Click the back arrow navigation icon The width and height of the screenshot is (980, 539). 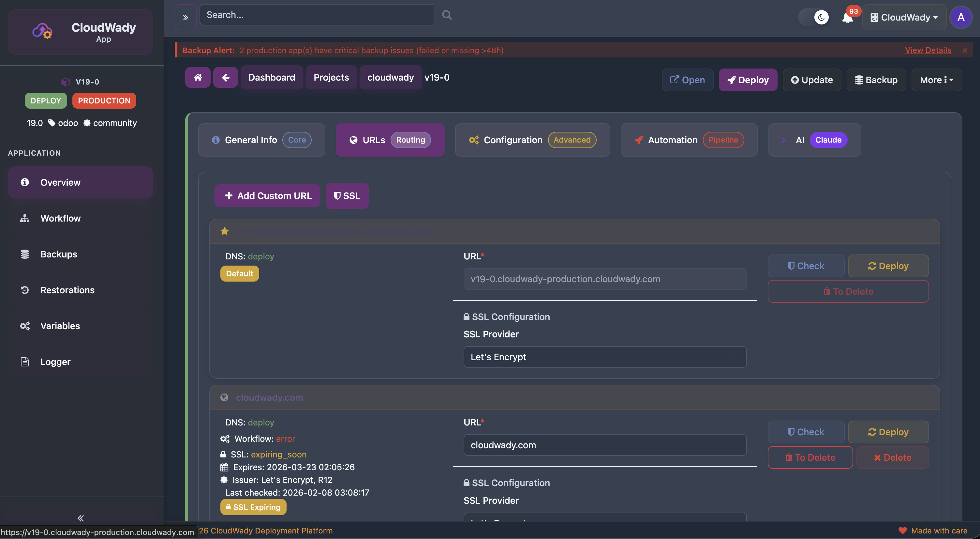(225, 77)
